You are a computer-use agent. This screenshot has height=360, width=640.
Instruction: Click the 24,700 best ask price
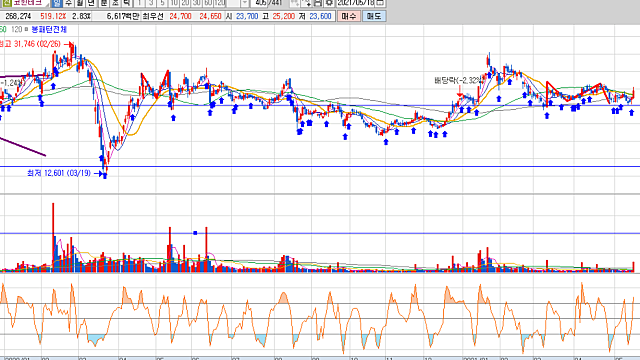180,16
